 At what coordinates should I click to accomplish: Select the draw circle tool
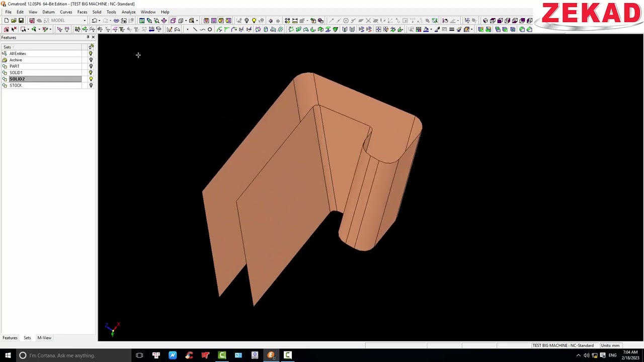210,29
